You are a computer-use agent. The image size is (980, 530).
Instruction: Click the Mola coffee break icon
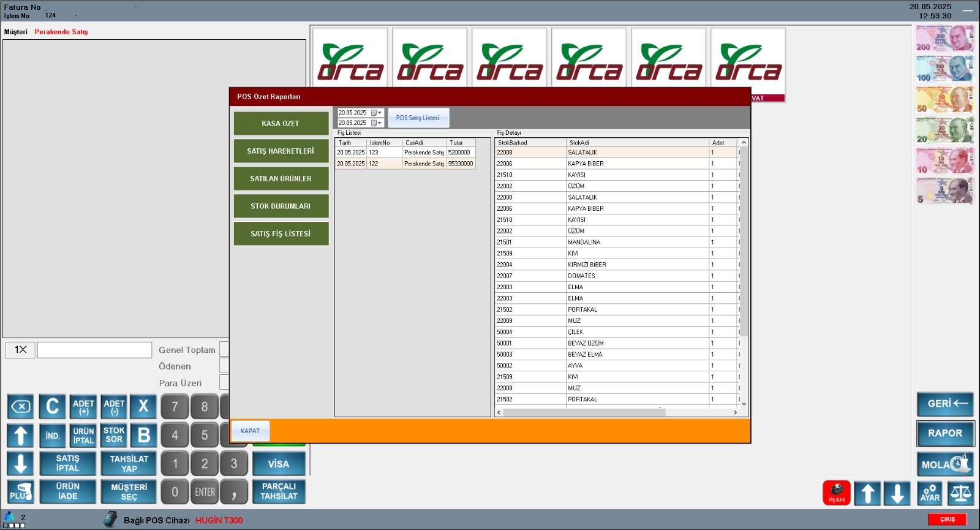[x=945, y=464]
